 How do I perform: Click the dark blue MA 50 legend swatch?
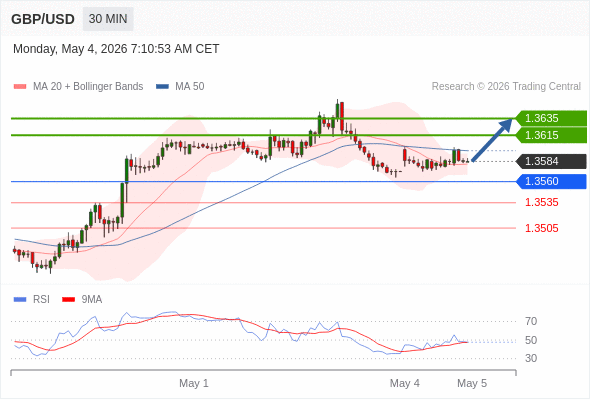162,87
